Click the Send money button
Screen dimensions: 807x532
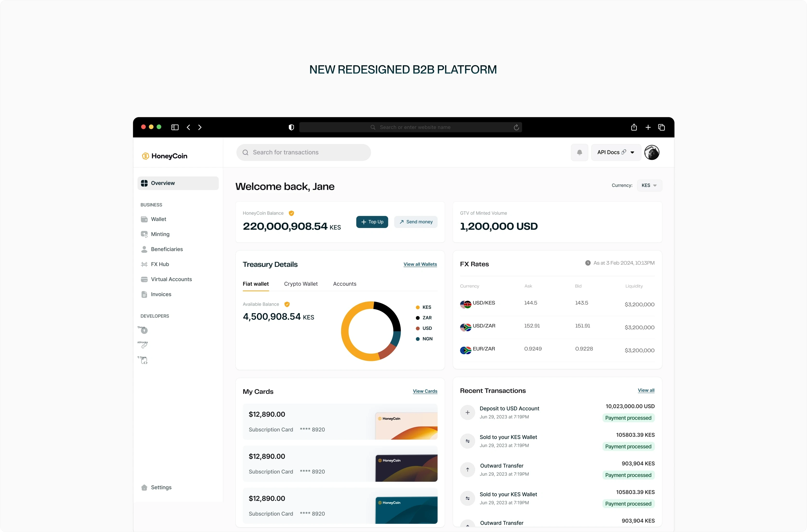(416, 222)
